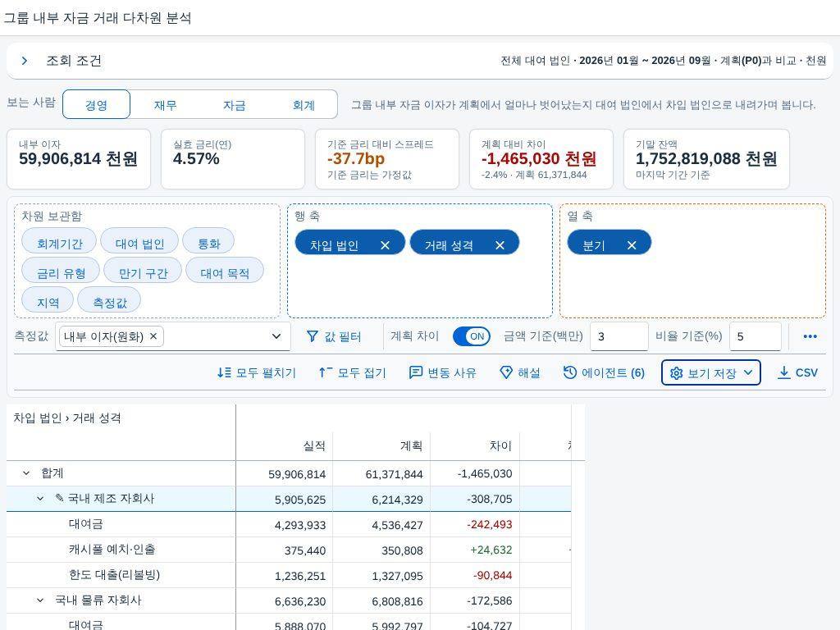Open the 값 필터 filter
Viewport: 840px width, 630px height.
tap(333, 336)
